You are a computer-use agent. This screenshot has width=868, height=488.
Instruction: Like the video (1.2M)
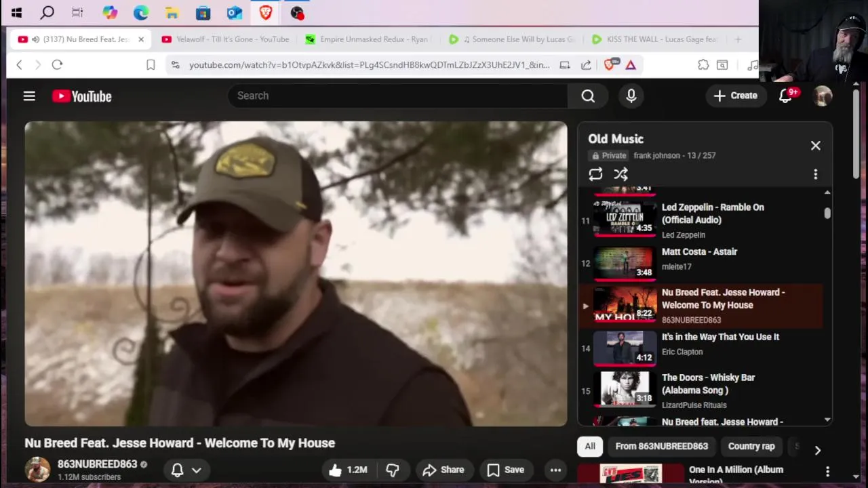(348, 470)
